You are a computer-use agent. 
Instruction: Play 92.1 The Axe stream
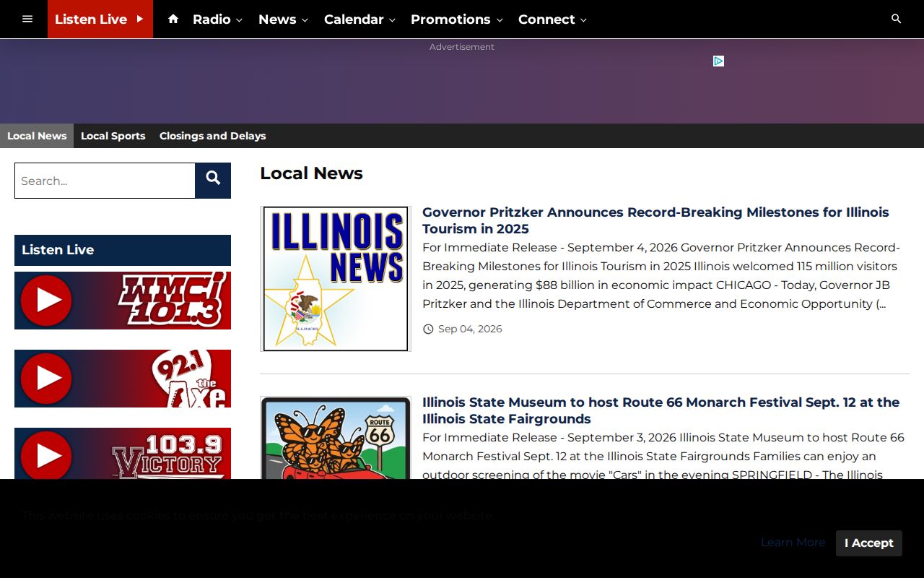pyautogui.click(x=123, y=379)
